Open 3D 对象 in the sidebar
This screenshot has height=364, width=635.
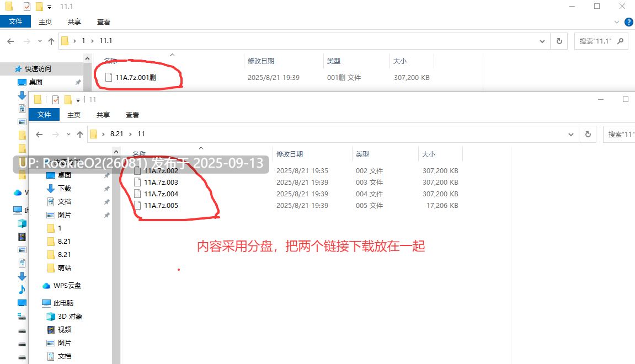[x=70, y=316]
